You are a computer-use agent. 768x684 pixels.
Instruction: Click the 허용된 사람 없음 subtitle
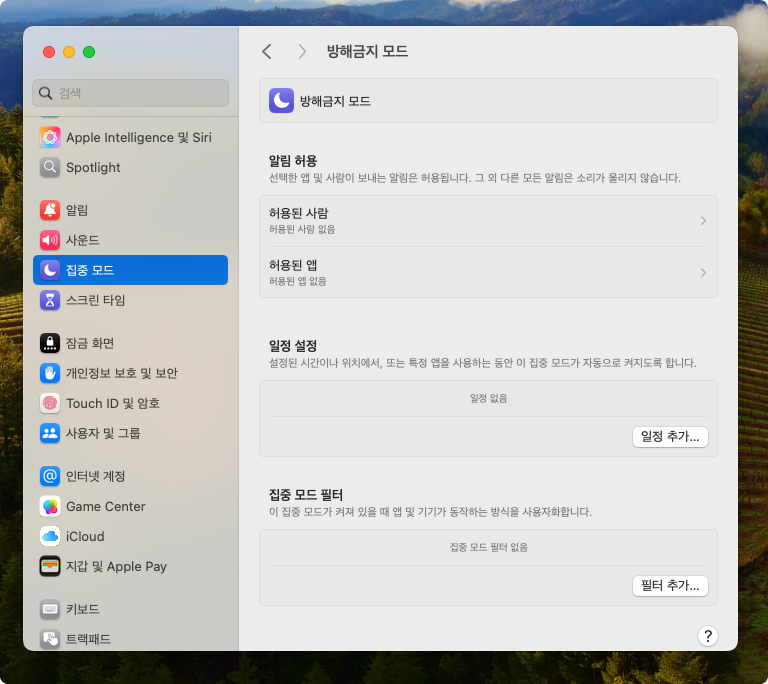(302, 229)
